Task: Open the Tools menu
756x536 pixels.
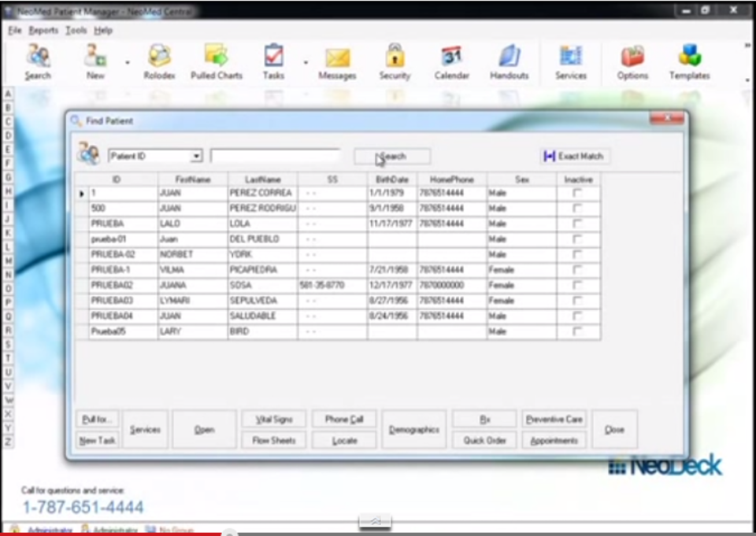Action: 75,31
